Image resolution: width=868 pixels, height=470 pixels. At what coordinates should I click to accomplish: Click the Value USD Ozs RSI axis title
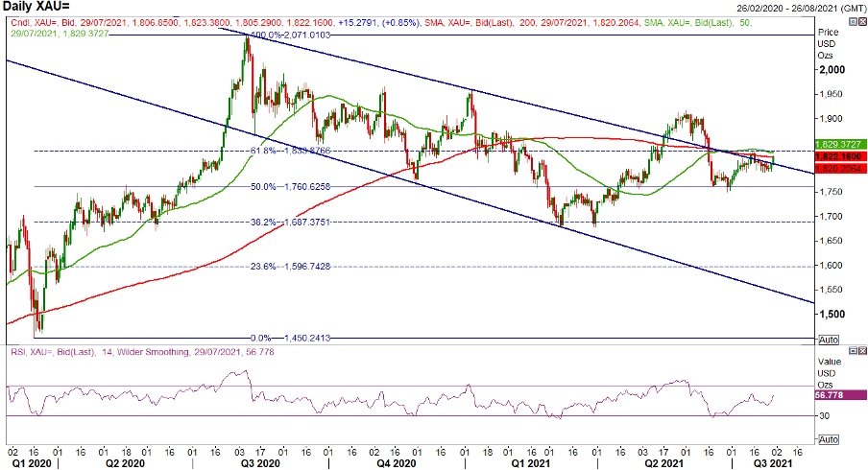(x=829, y=373)
